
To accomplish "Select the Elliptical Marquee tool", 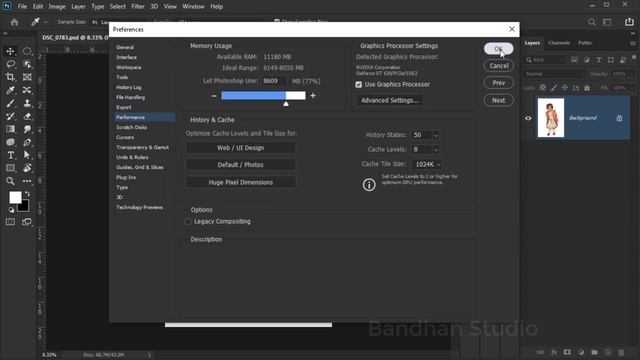I will click(27, 51).
